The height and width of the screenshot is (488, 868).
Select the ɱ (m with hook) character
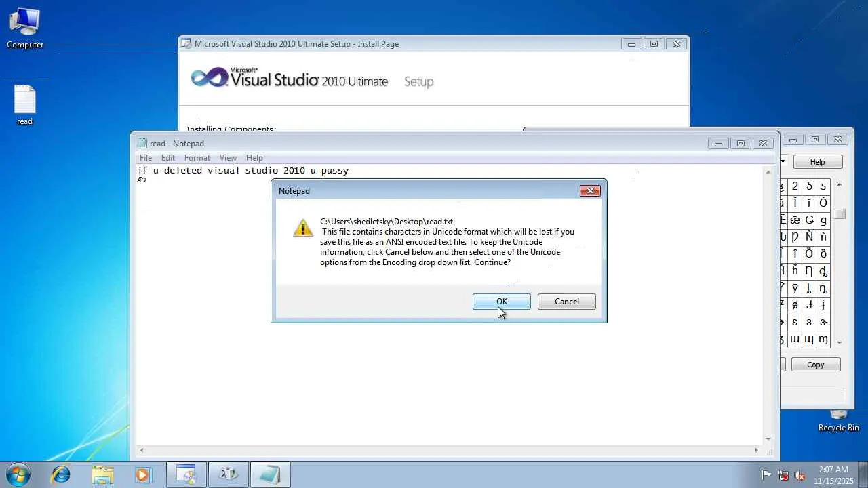[824, 340]
